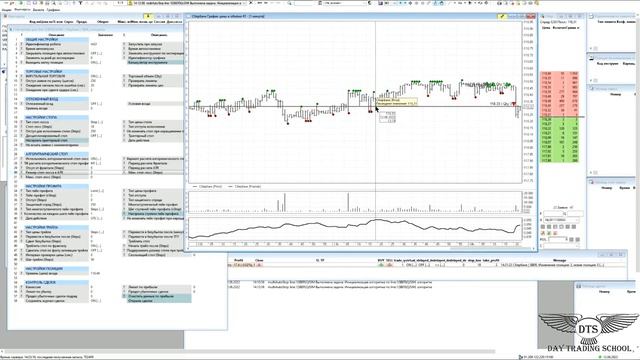
Task: Select the Комиссия row in deal control
Action: pos(56,287)
